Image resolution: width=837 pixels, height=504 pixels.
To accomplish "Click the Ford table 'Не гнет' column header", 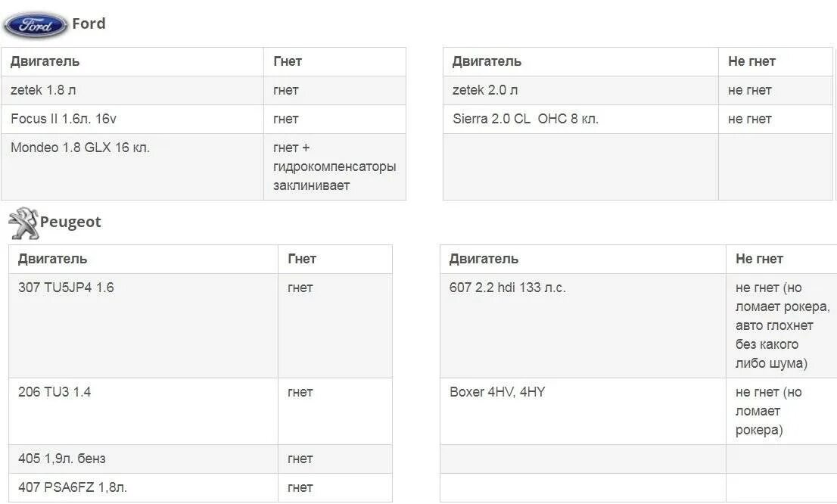I will 776,61.
